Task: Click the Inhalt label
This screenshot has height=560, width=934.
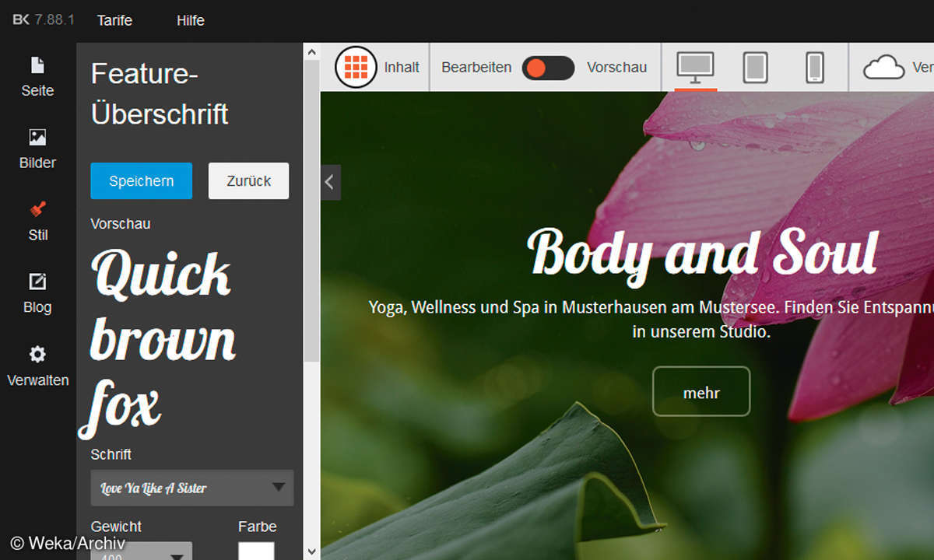Action: (x=402, y=68)
